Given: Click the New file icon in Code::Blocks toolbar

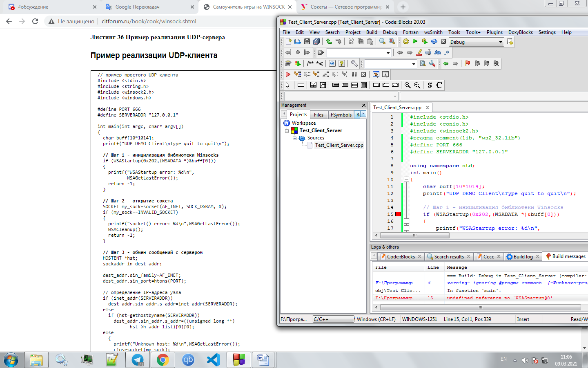Looking at the screenshot, I should click(288, 42).
